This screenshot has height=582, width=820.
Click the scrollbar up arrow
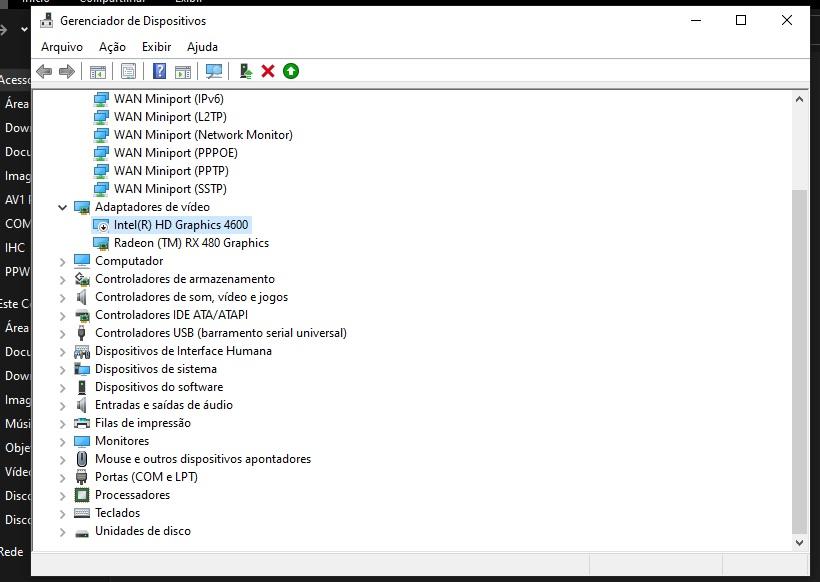[x=799, y=99]
